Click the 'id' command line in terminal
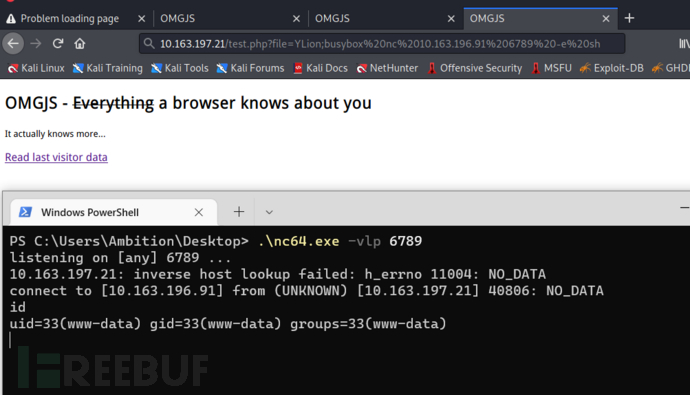The width and height of the screenshot is (690, 395). (x=18, y=307)
